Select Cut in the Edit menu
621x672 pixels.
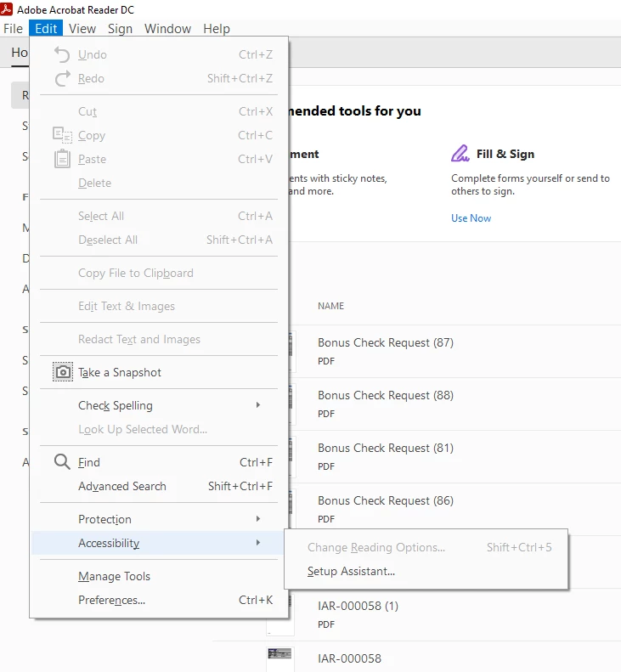159,111
